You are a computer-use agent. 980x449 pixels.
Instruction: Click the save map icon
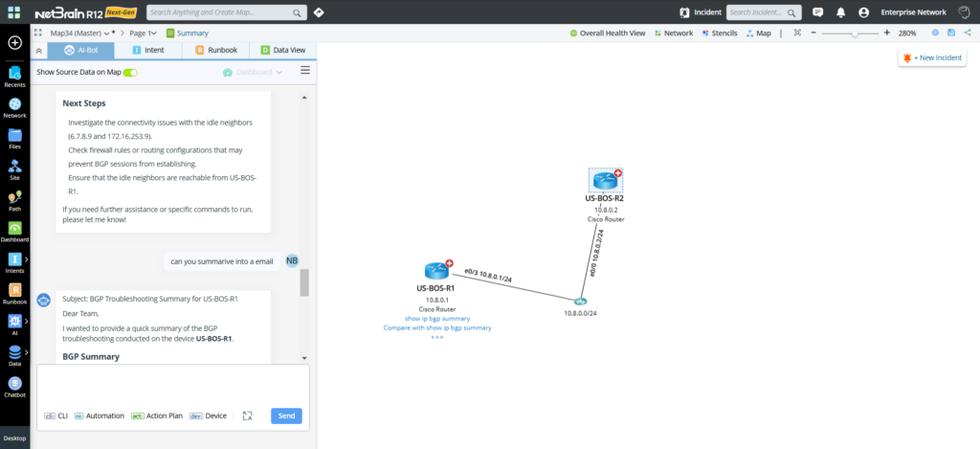point(950,33)
